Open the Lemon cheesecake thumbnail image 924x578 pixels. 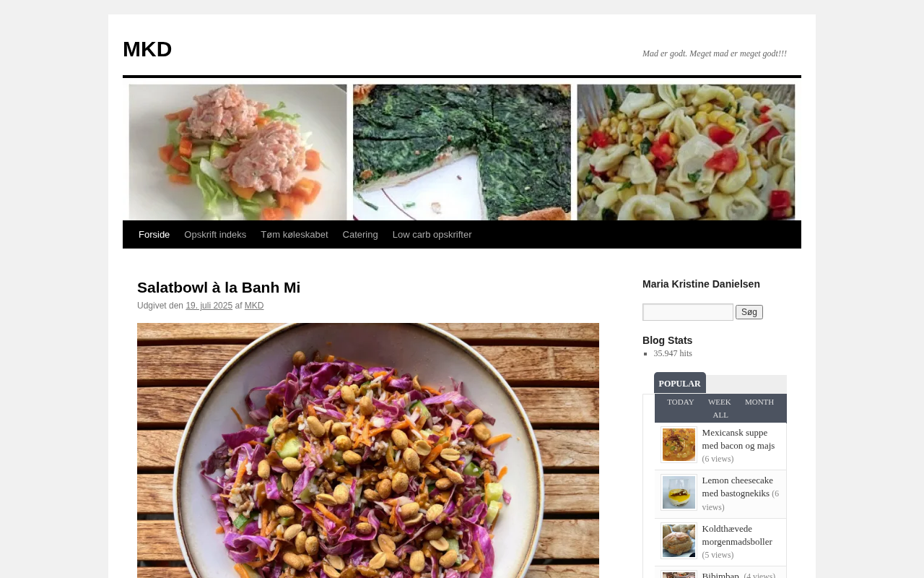click(x=679, y=493)
